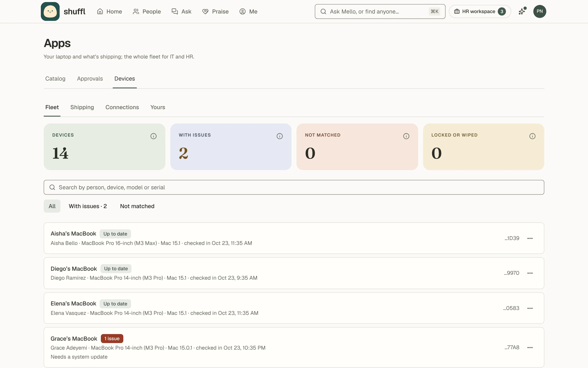Click the With Issues count of 2
This screenshot has height=368, width=588.
[x=184, y=153]
